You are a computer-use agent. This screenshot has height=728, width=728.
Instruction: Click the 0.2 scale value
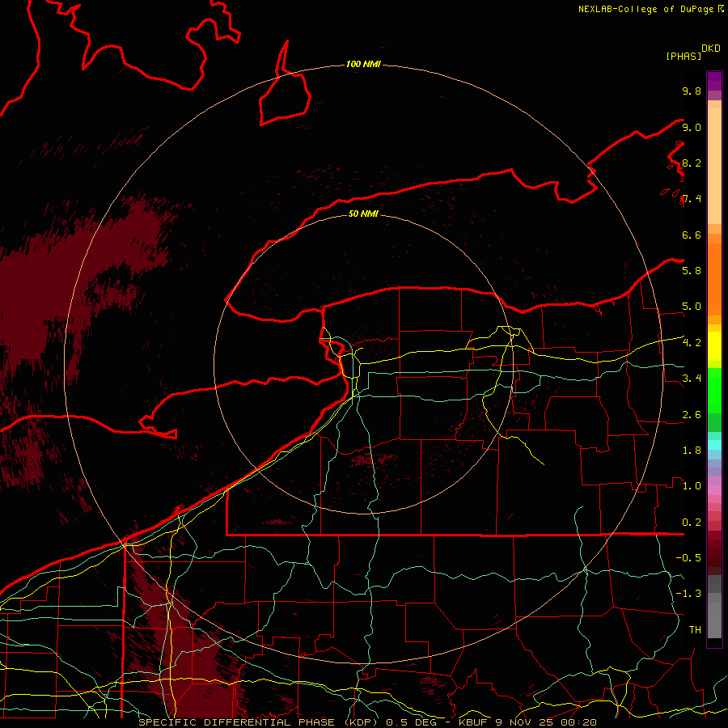click(692, 522)
